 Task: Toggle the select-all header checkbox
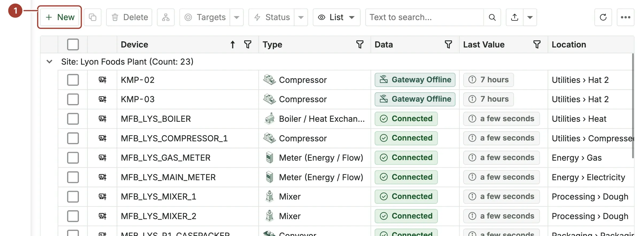tap(73, 45)
